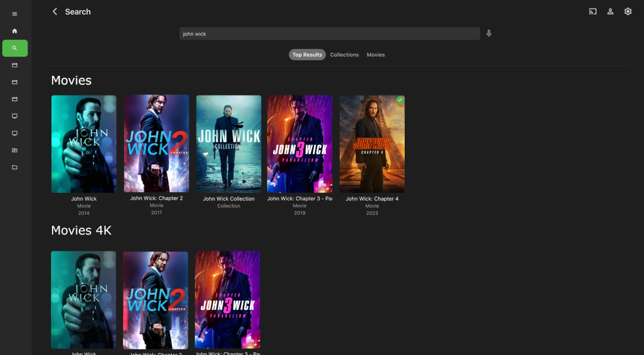The image size is (644, 355).
Task: Open the John Wick Collection poster
Action: tap(229, 144)
